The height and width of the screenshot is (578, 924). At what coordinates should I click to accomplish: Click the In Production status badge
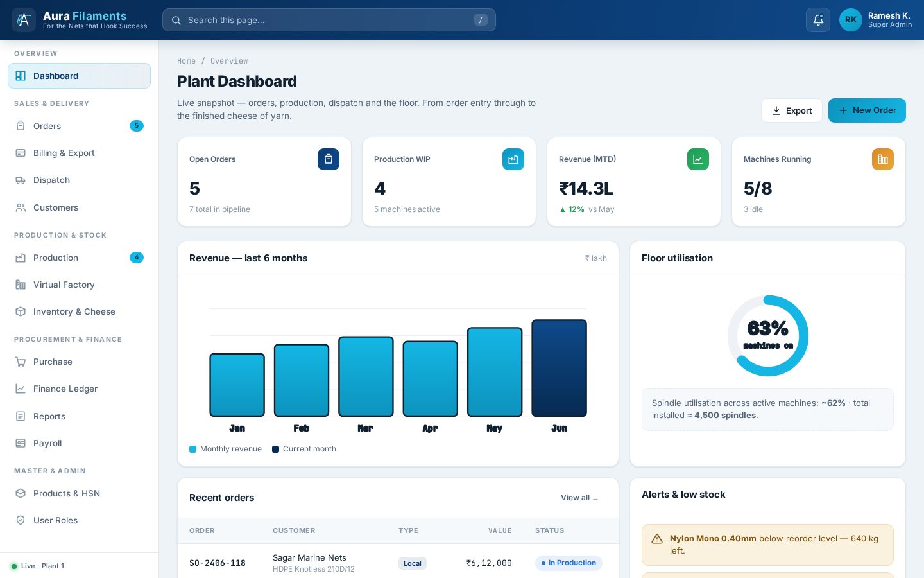tap(569, 563)
